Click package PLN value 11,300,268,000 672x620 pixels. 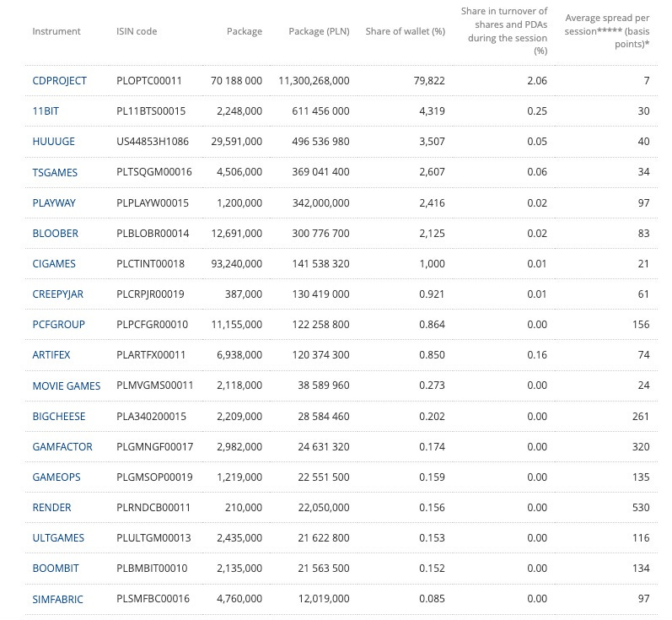click(314, 81)
